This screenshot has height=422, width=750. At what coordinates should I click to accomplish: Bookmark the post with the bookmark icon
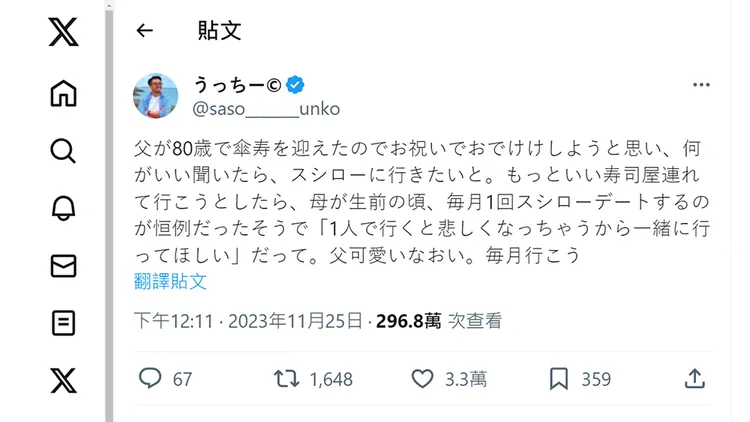(559, 378)
